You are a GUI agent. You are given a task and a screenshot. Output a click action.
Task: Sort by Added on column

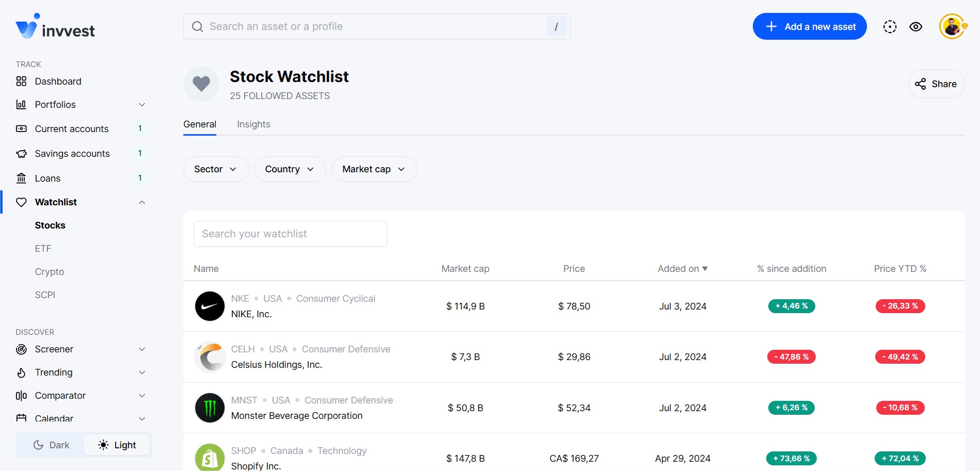pyautogui.click(x=683, y=269)
